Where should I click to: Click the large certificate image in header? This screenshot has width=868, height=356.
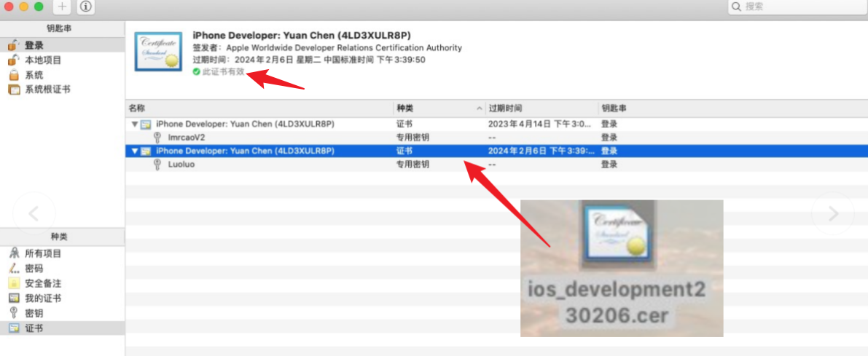158,52
